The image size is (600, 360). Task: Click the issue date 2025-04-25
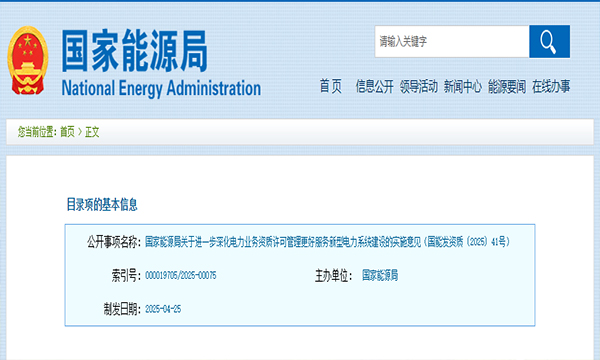163,309
